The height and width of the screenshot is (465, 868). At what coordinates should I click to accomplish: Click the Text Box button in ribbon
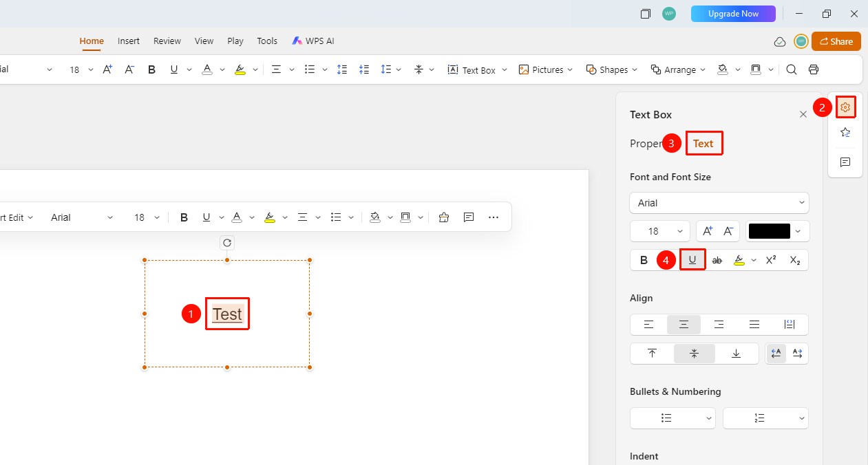477,69
